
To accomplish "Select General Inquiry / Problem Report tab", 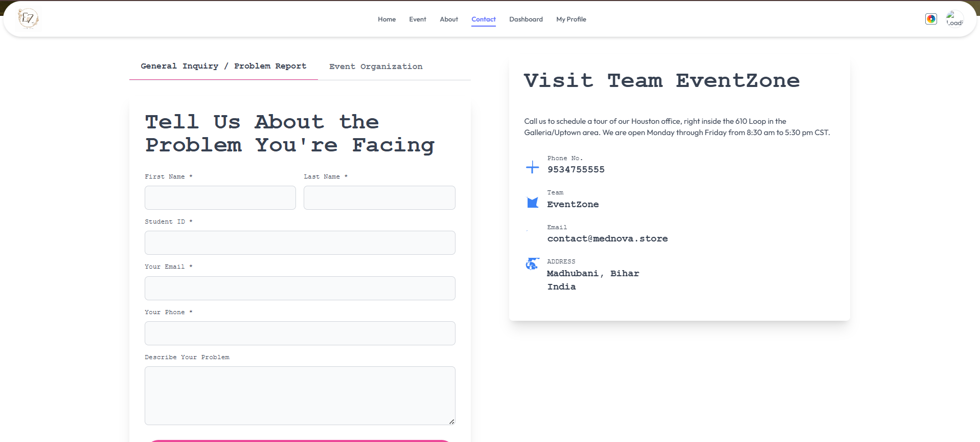I will [223, 66].
